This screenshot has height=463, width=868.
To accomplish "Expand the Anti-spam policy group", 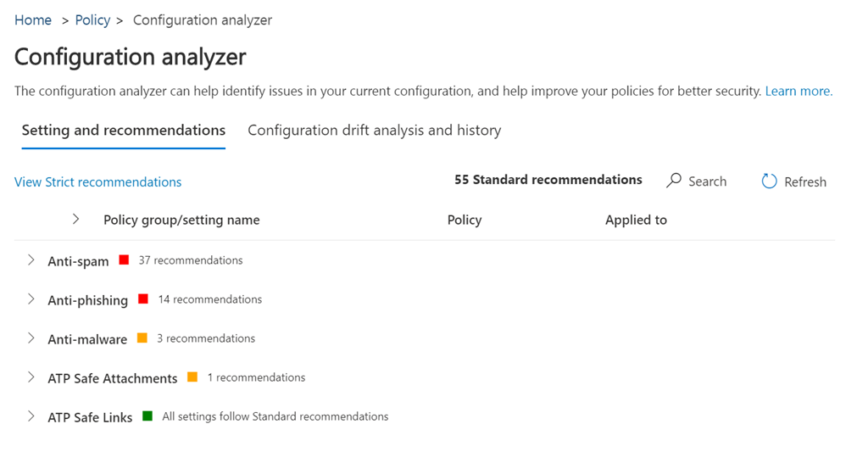I will [31, 260].
